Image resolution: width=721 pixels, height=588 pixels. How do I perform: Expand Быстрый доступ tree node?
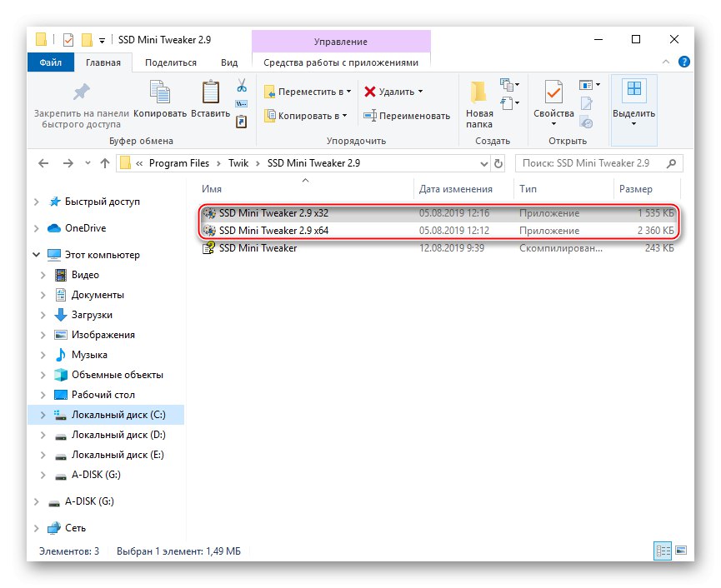point(37,202)
